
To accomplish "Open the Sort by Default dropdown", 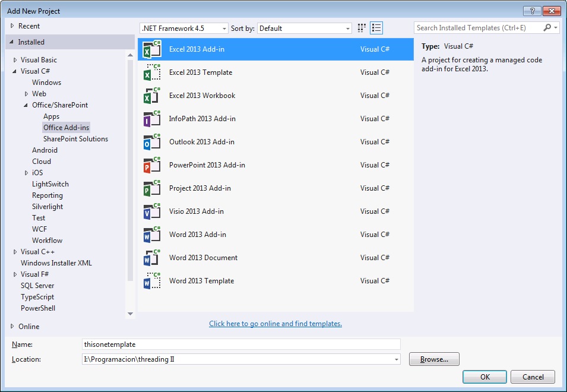I will pyautogui.click(x=305, y=28).
